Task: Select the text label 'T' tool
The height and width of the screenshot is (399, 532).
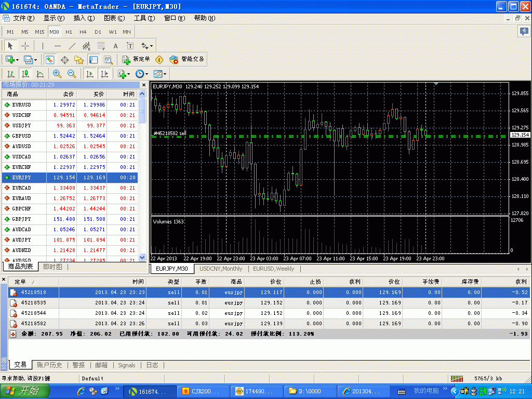Action: pos(130,46)
